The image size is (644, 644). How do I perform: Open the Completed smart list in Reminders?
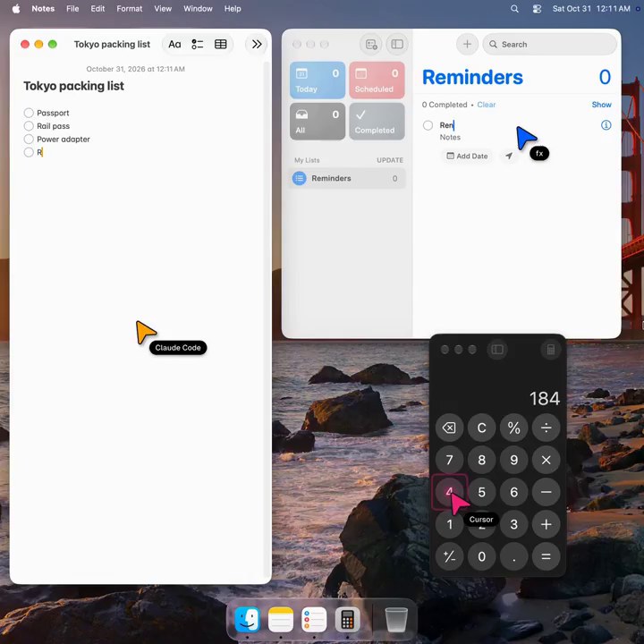click(377, 122)
